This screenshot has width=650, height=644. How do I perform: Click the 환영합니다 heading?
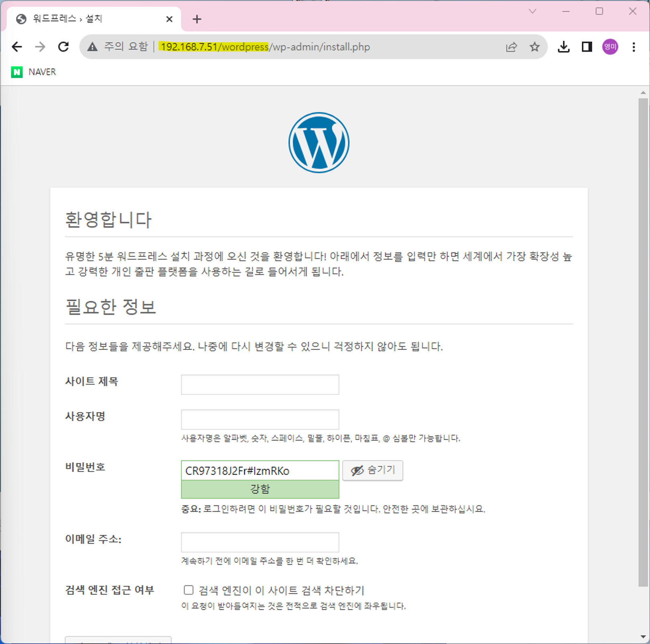coord(108,220)
